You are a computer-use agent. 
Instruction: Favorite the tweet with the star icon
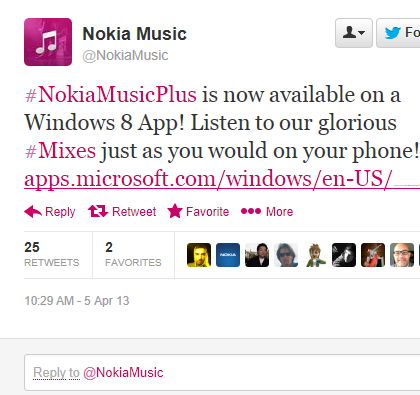pyautogui.click(x=175, y=211)
